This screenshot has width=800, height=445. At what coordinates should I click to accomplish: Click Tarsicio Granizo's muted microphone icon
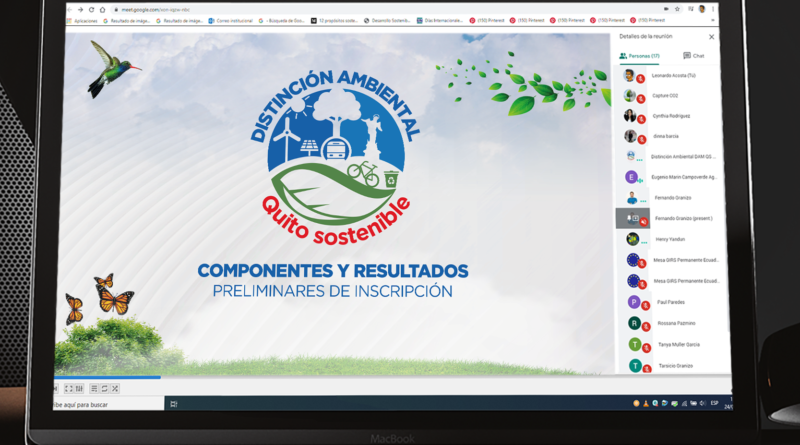click(647, 369)
